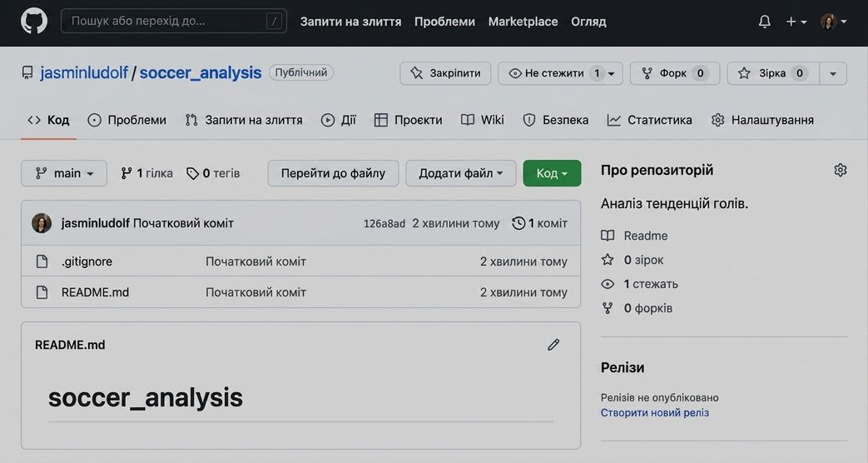Switch to repository Запити на злиття tab
The image size is (868, 463).
(x=244, y=120)
